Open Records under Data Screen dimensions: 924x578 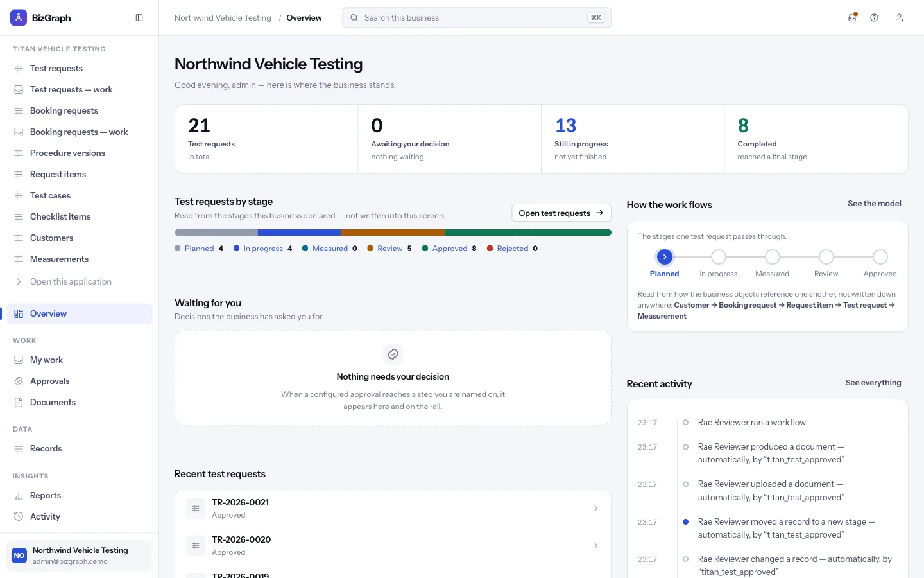pyautogui.click(x=80, y=449)
